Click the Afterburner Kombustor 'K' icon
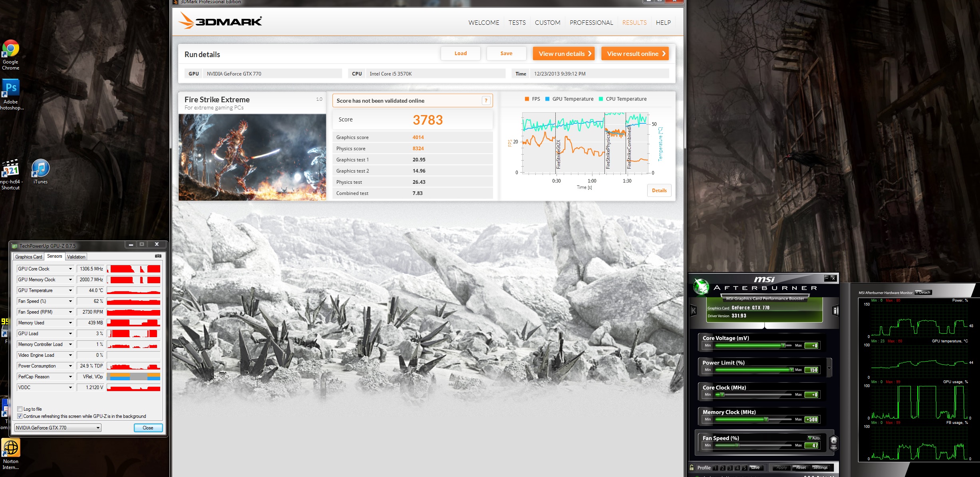Screen dimensions: 980x477 [694, 310]
